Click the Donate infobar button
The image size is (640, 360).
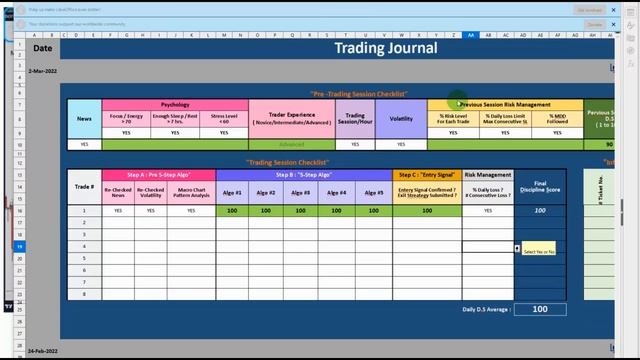(x=594, y=24)
